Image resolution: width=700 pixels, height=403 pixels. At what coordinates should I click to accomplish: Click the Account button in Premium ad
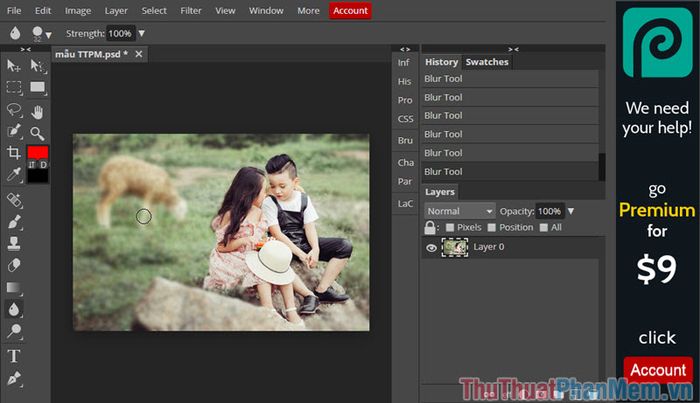(658, 370)
